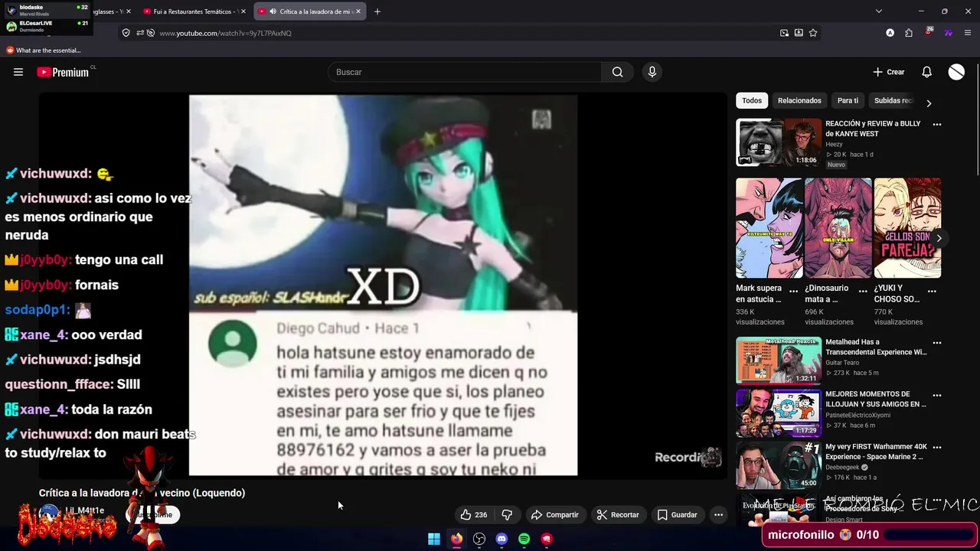
Task: Click the youtube.com URL in the address bar
Action: (225, 33)
